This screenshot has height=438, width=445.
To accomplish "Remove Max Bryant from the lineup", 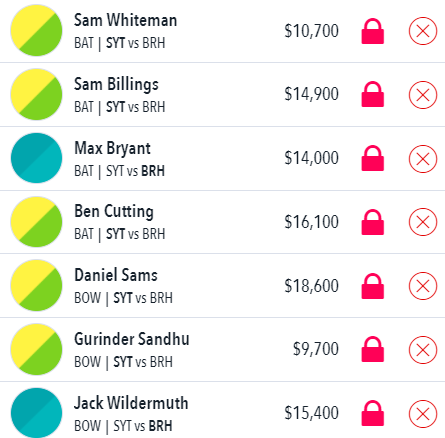I will click(x=423, y=159).
